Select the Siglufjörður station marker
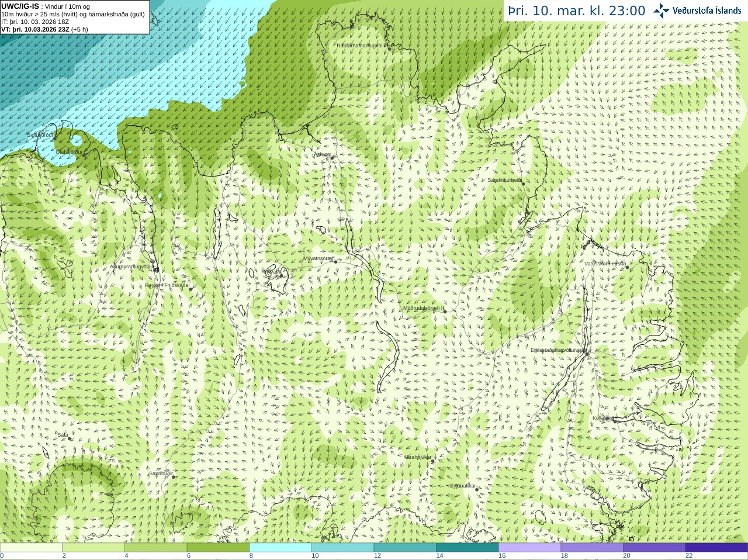Screen dimensions: 748x560 pyautogui.click(x=54, y=138)
